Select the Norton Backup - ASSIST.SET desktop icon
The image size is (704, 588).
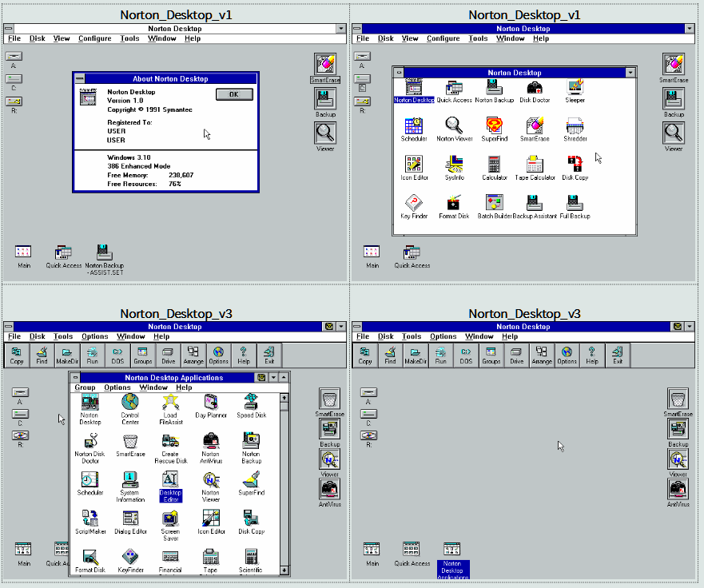[x=104, y=260]
